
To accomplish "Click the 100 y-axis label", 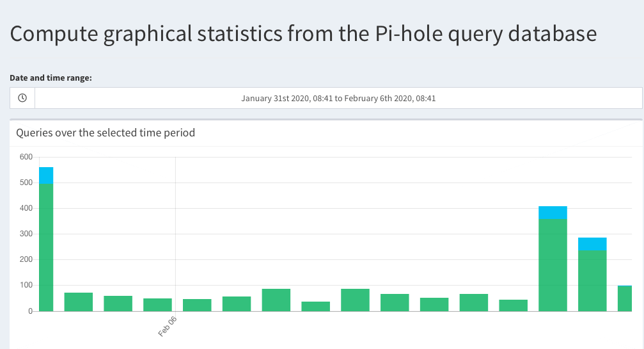I will (x=26, y=286).
